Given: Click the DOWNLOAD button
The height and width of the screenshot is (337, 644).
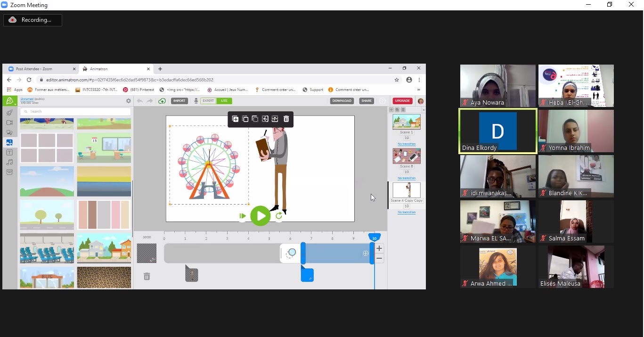Looking at the screenshot, I should pyautogui.click(x=342, y=101).
